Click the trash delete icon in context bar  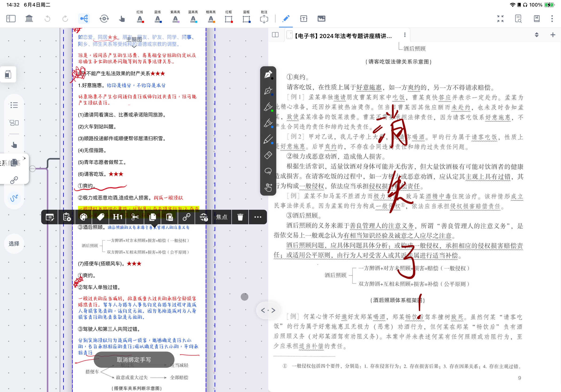pyautogui.click(x=240, y=217)
